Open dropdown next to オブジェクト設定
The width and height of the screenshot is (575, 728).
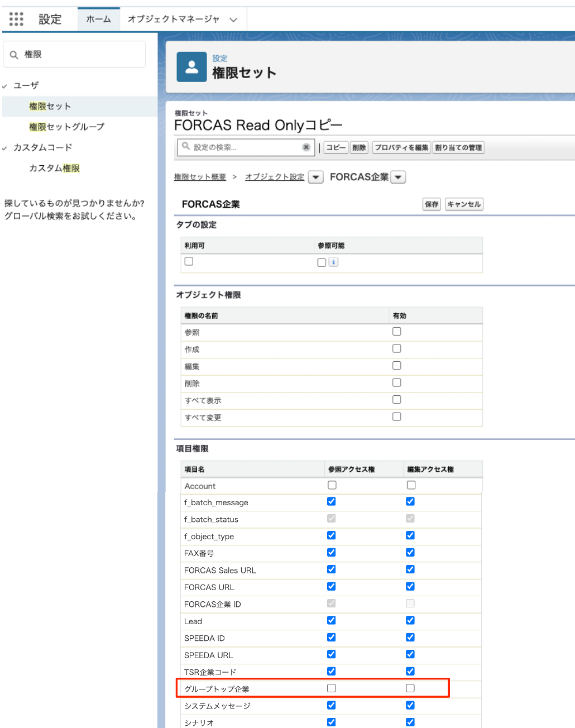point(315,178)
